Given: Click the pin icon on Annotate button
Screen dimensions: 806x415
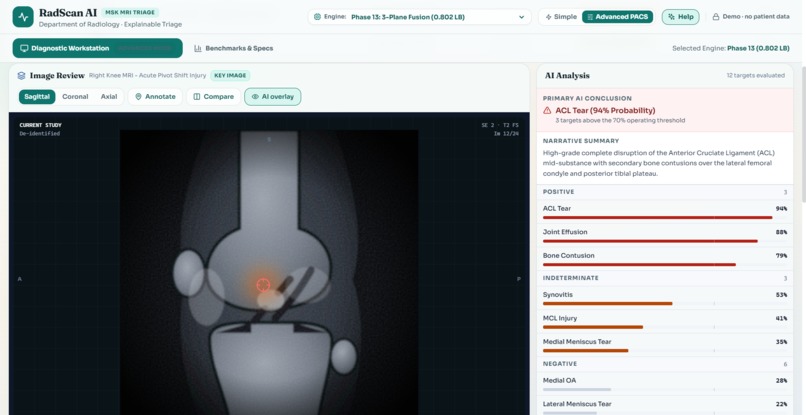Looking at the screenshot, I should pyautogui.click(x=138, y=97).
